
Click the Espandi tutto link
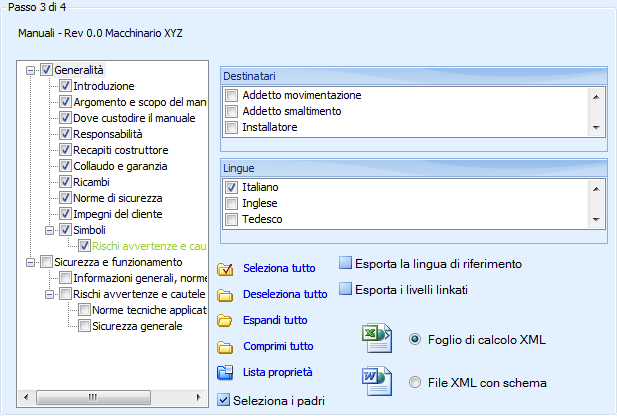click(275, 320)
